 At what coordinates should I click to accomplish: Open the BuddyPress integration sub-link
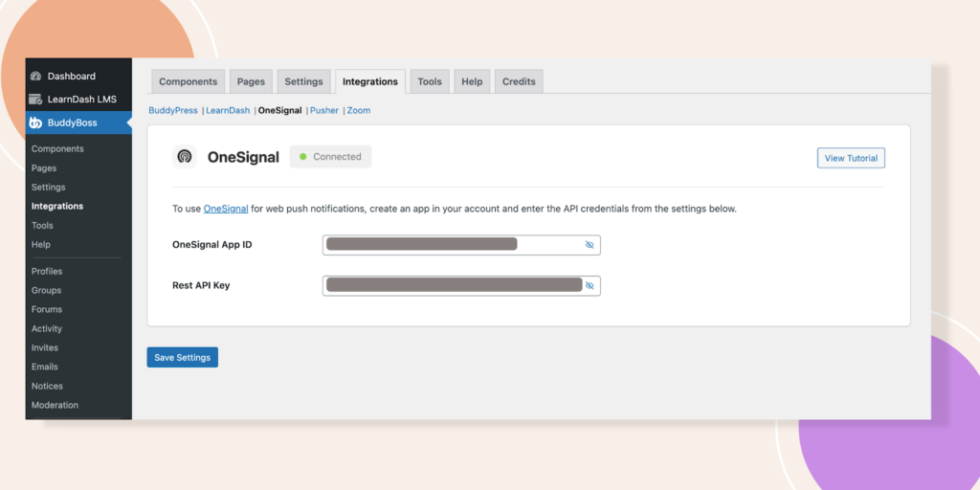point(173,111)
